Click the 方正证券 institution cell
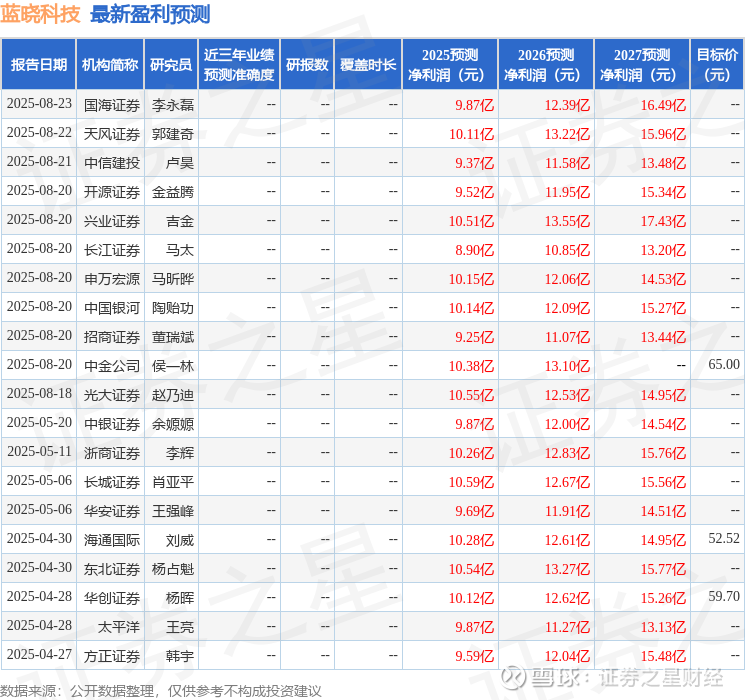745x700 pixels. (x=112, y=656)
